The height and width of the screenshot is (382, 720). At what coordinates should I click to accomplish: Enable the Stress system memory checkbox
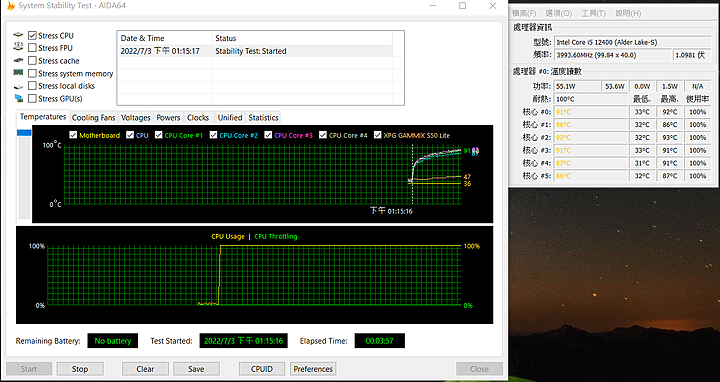pos(32,73)
